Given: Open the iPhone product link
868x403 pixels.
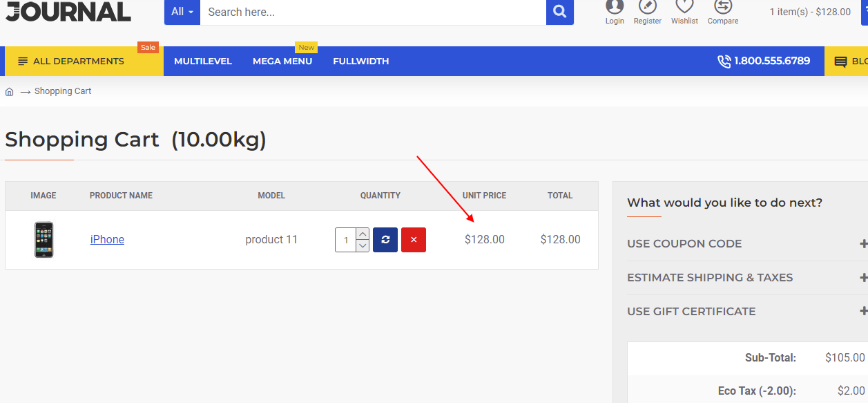Looking at the screenshot, I should (x=107, y=239).
